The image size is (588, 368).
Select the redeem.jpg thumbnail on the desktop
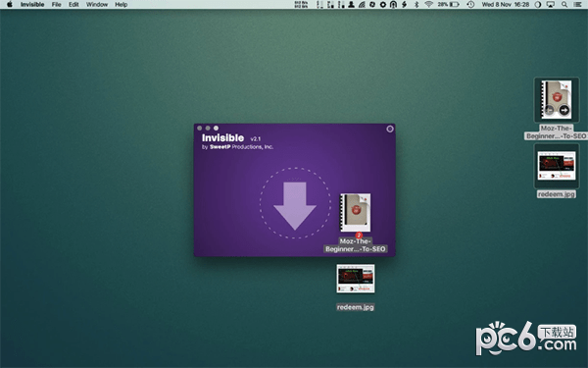(557, 166)
